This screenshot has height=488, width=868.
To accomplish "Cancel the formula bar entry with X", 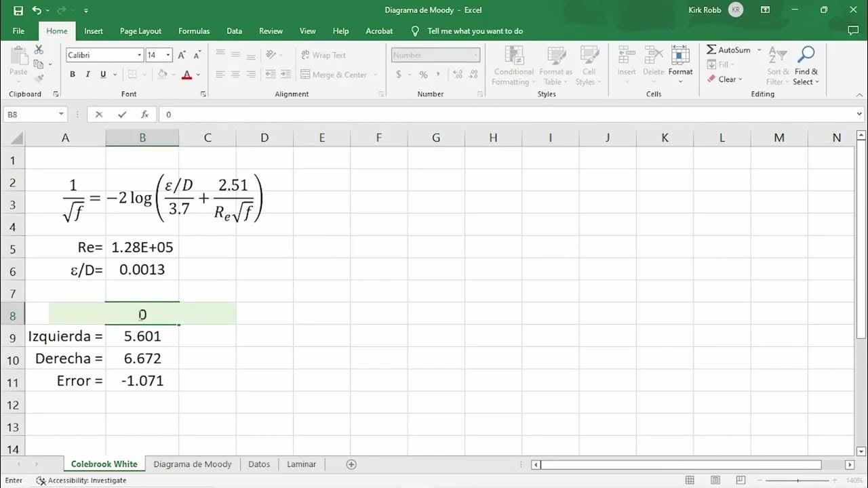I will [99, 115].
